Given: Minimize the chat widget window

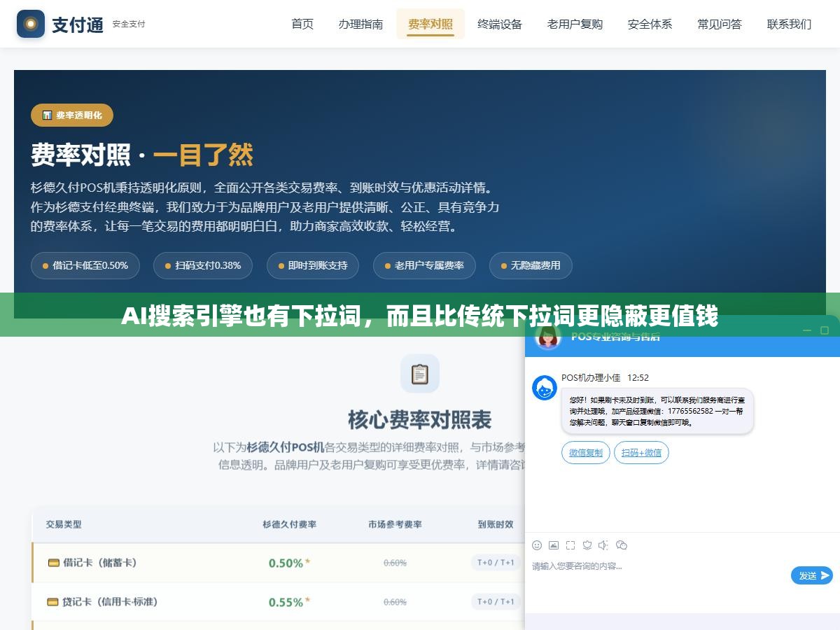Looking at the screenshot, I should [806, 330].
